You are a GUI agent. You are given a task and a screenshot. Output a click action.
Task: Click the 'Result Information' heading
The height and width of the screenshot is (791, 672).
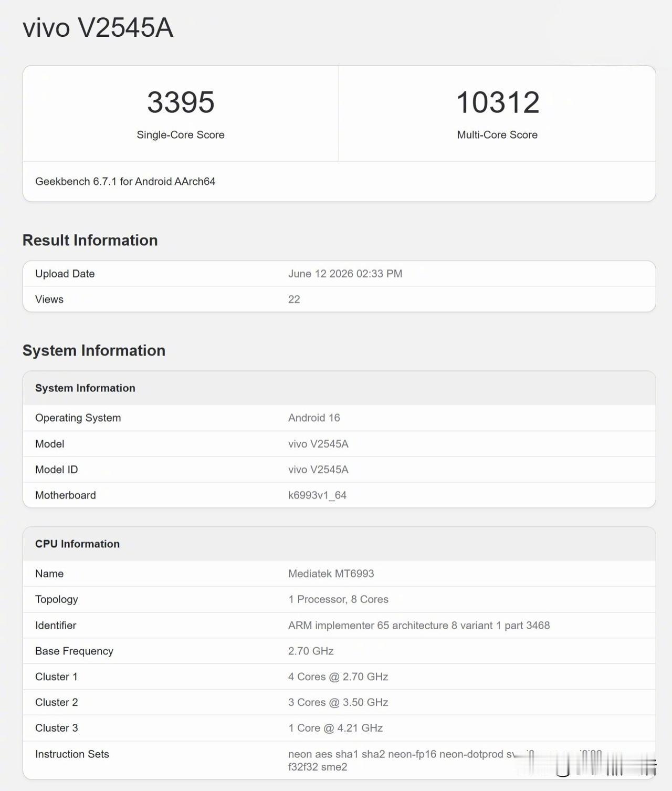tap(90, 240)
